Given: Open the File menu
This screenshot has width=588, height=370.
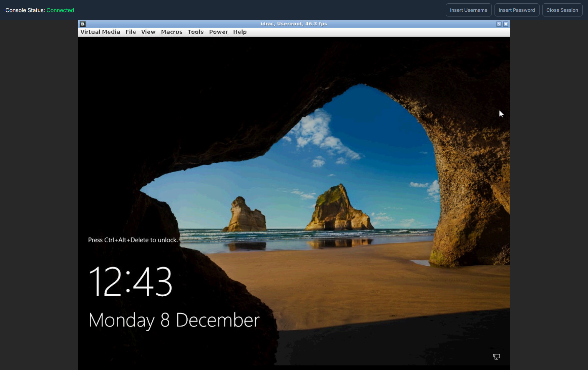Looking at the screenshot, I should pos(131,32).
